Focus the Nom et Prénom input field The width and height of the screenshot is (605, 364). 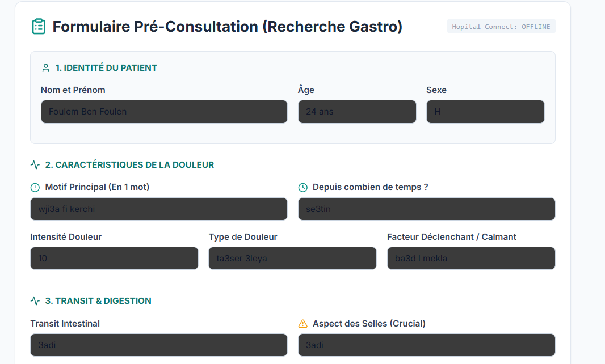(164, 112)
